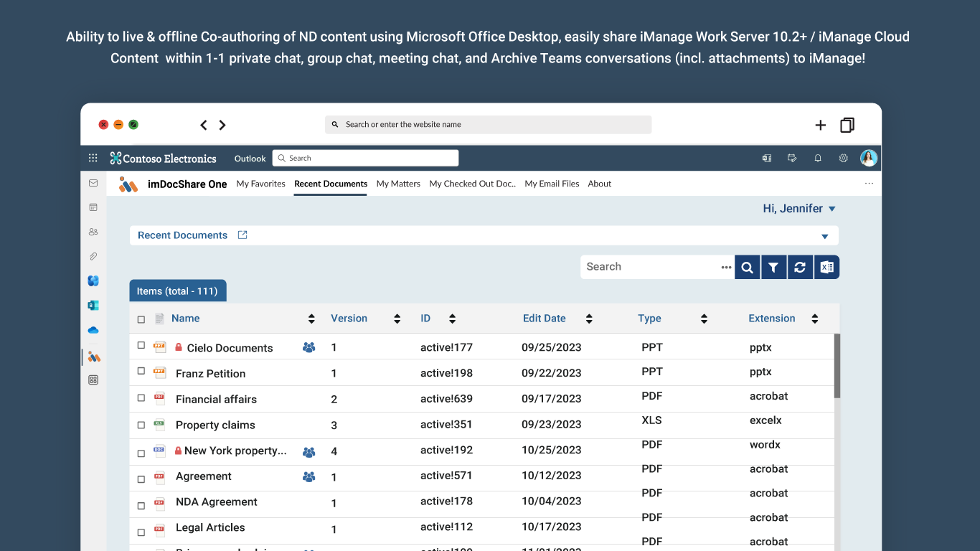Open Calendar in the Outlook sidebar

click(x=93, y=207)
